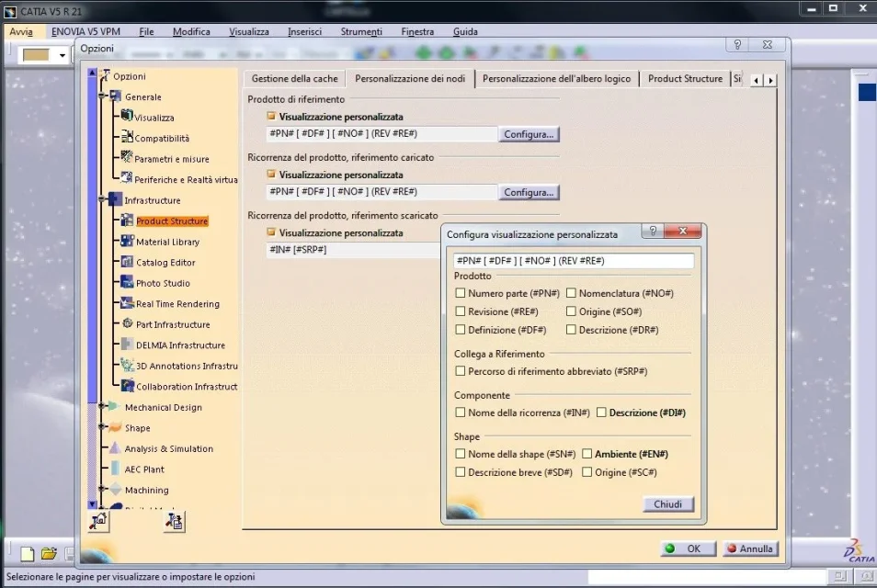Viewport: 877px width, 588px height.
Task: Click Parametri e misure icon
Action: click(127, 157)
